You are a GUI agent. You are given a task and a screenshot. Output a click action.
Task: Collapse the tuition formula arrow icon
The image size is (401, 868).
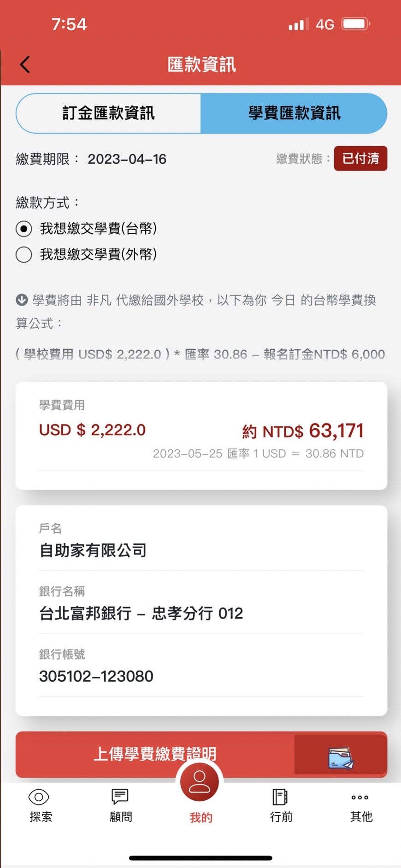[x=22, y=300]
